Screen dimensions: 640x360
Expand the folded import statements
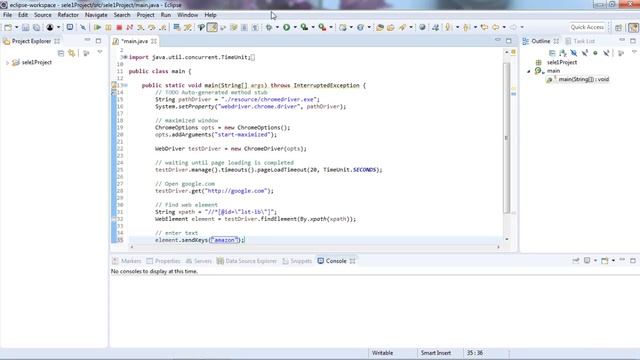click(125, 57)
